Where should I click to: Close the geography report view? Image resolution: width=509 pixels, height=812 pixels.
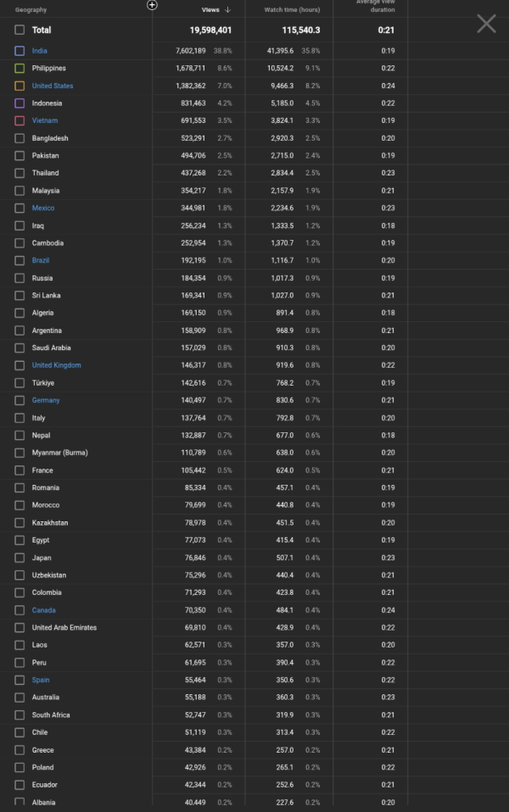click(486, 24)
